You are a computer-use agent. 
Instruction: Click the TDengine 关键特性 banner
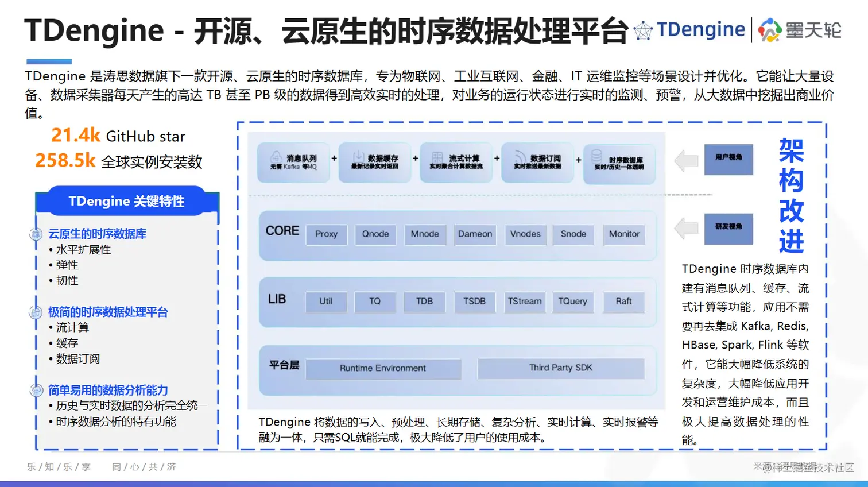[x=127, y=201]
